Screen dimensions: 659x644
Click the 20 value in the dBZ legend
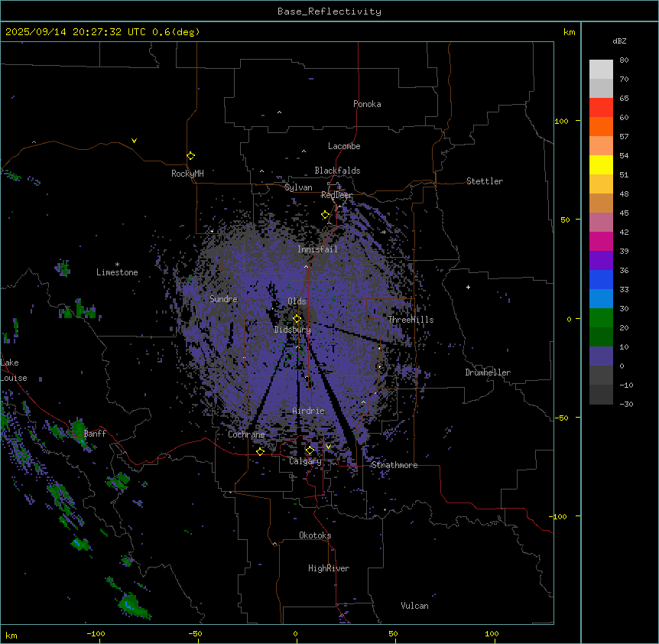pos(624,328)
